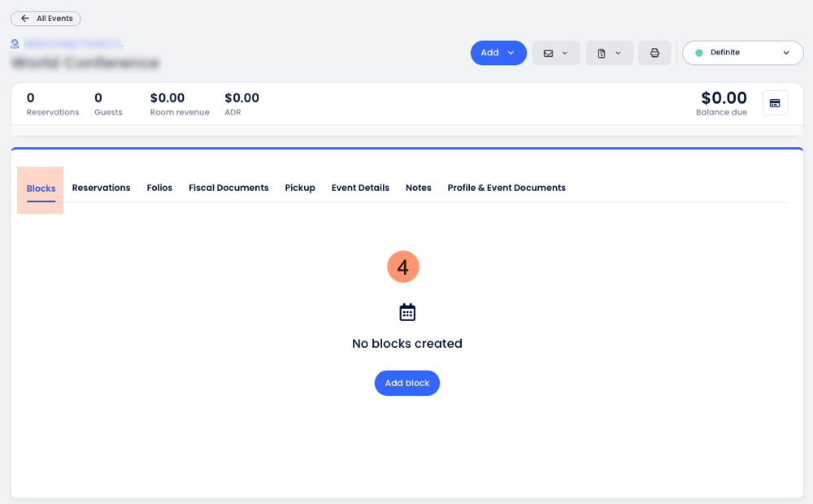Switch to the Reservations tab

point(101,188)
